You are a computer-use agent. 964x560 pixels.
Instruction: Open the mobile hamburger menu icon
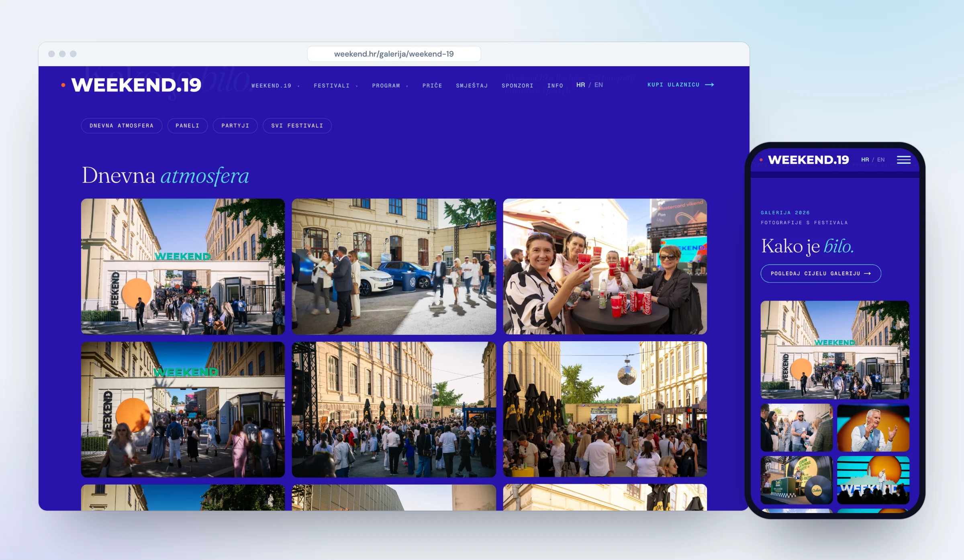pyautogui.click(x=904, y=160)
